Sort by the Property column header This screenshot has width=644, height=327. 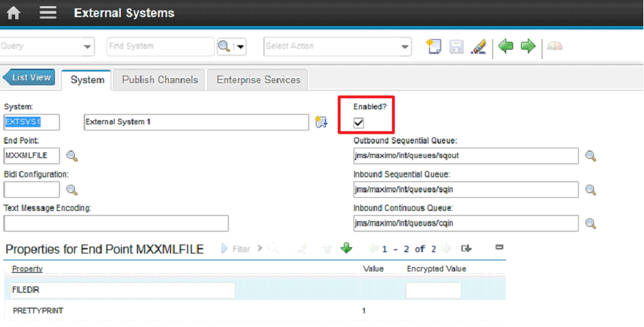(27, 269)
